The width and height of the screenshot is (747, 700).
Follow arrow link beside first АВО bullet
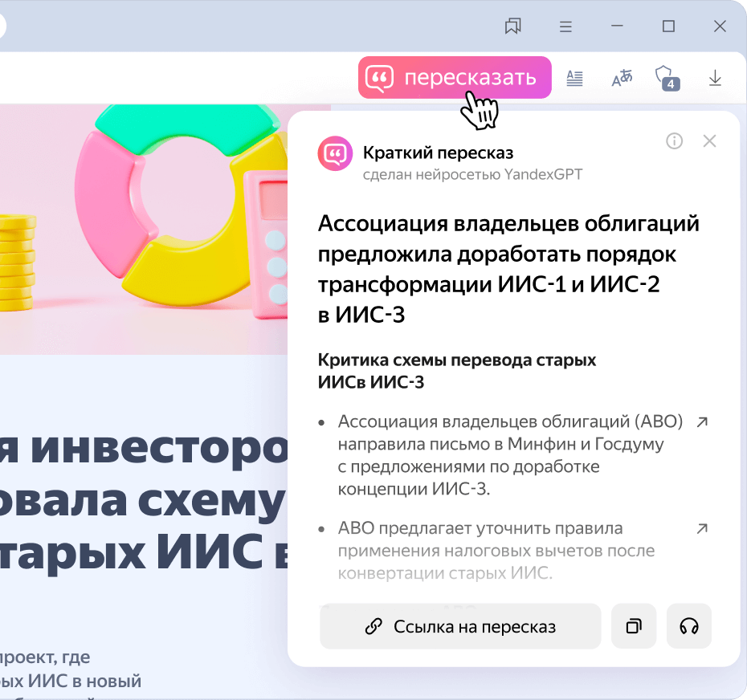click(702, 422)
